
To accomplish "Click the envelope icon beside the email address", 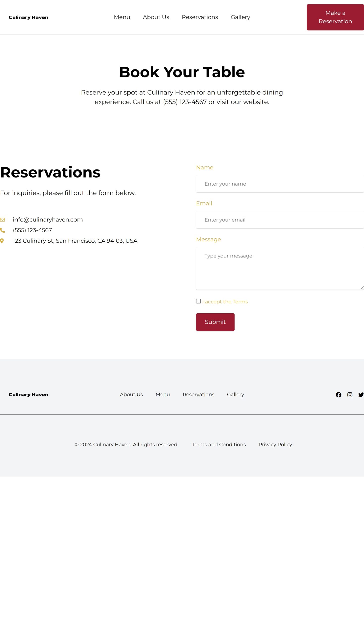I will click(x=2, y=220).
